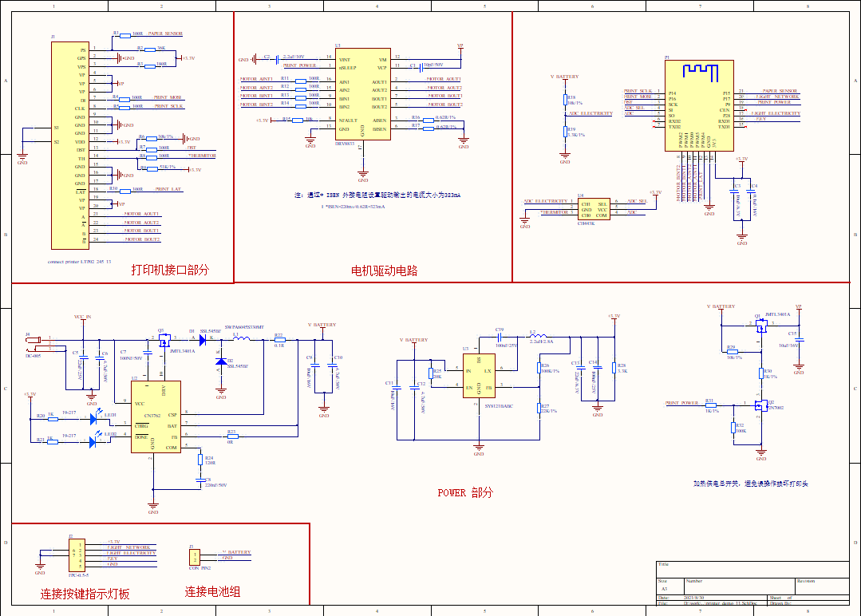Viewport: 861px width, 616px height.
Task: Click the THERMISTOR net label near R8
Action: (202, 156)
